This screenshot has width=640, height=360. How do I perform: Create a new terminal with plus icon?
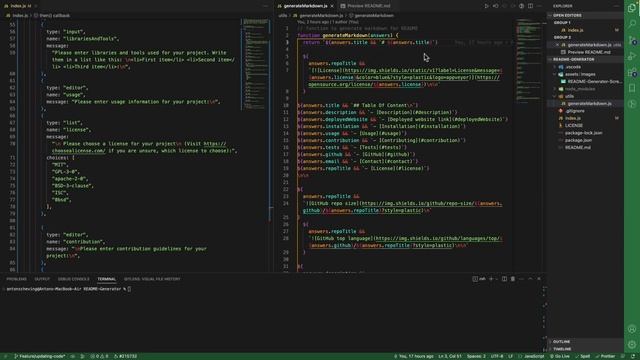tap(491, 279)
